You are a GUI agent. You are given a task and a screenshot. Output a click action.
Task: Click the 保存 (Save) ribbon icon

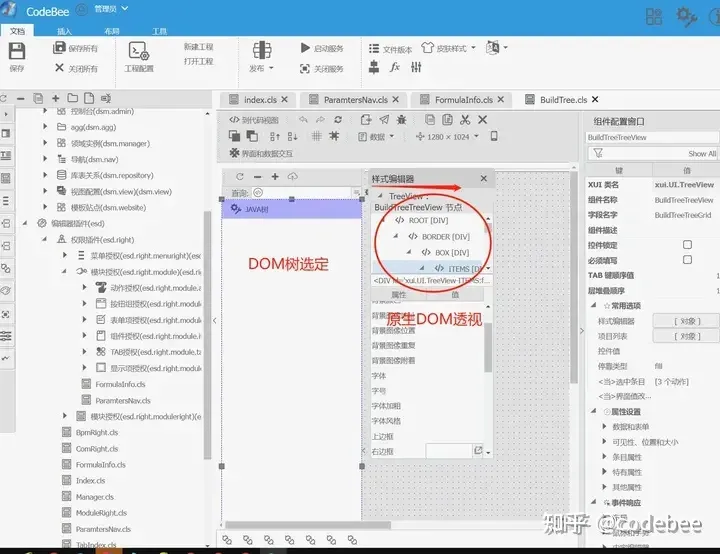click(17, 55)
